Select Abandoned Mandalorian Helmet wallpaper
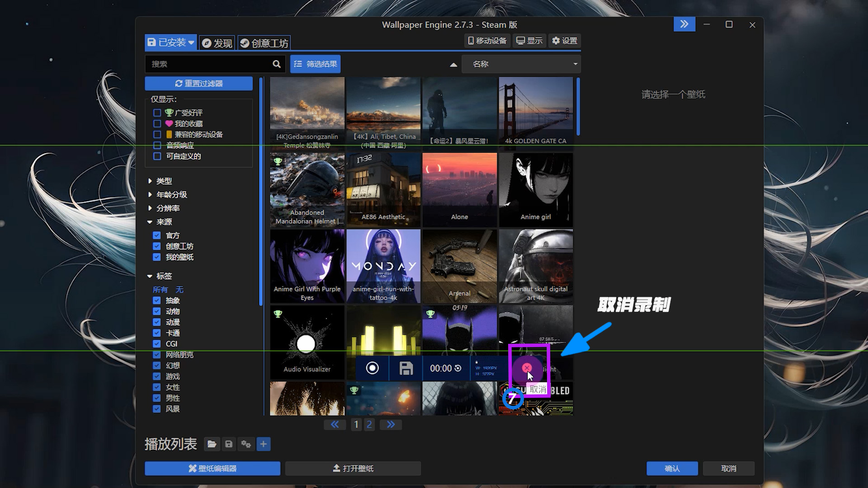Image resolution: width=868 pixels, height=488 pixels. pos(307,189)
